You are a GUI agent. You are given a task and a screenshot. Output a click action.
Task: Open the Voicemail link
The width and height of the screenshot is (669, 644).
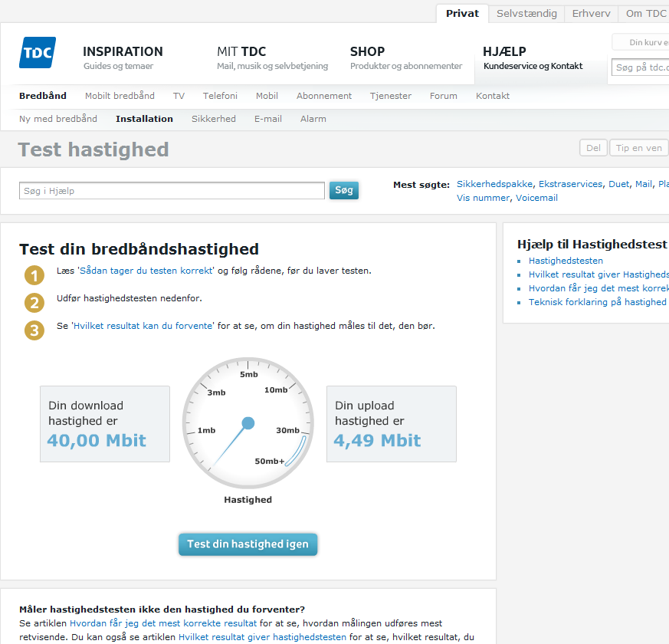[536, 198]
